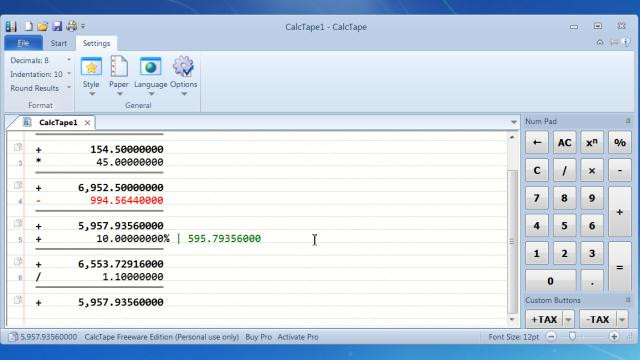Click digit 4 on Num Pad
The width and height of the screenshot is (640, 360).
click(x=537, y=226)
